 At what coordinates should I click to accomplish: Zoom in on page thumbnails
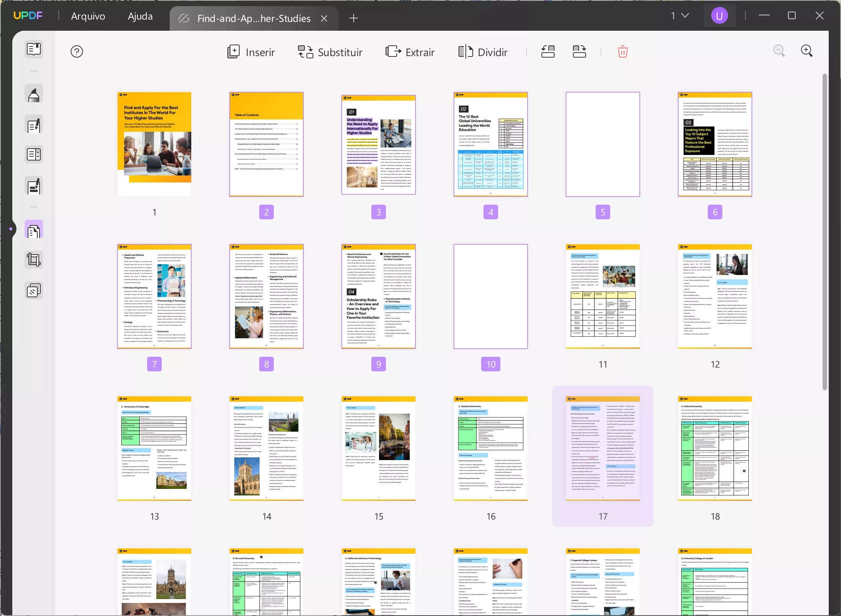[x=807, y=51]
